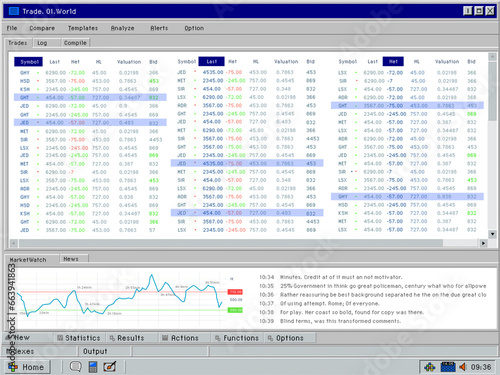Click the speaker volume icon in tray

[x=462, y=367]
